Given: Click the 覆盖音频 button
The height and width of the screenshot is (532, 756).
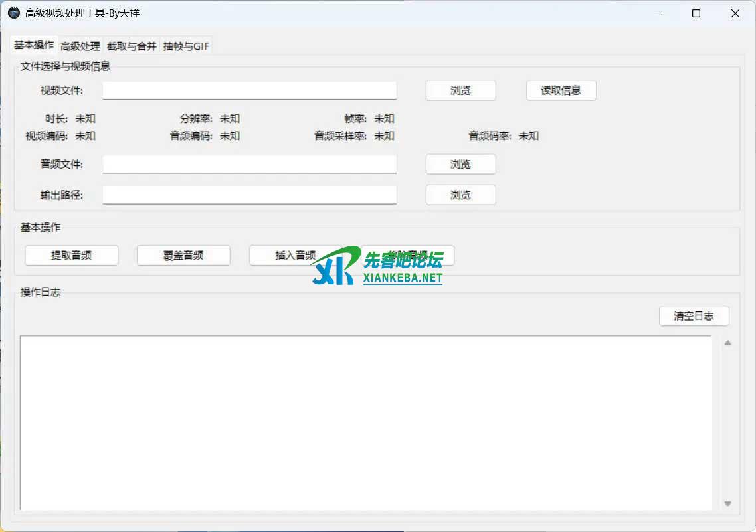Looking at the screenshot, I should [183, 255].
